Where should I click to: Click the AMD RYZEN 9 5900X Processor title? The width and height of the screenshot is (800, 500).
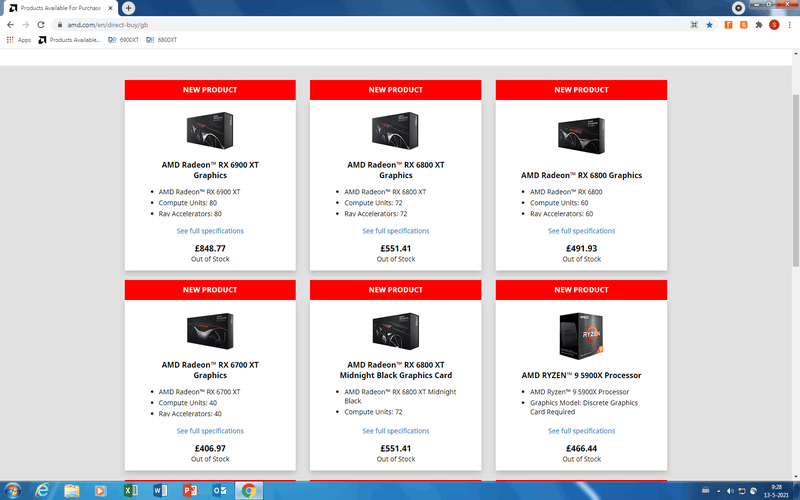tap(582, 375)
